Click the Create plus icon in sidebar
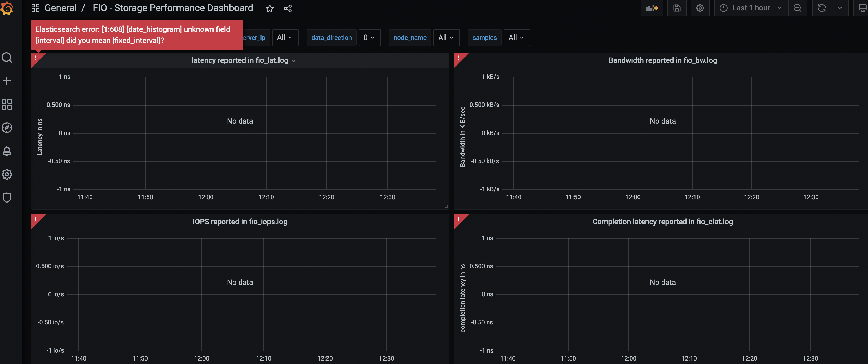 (7, 81)
